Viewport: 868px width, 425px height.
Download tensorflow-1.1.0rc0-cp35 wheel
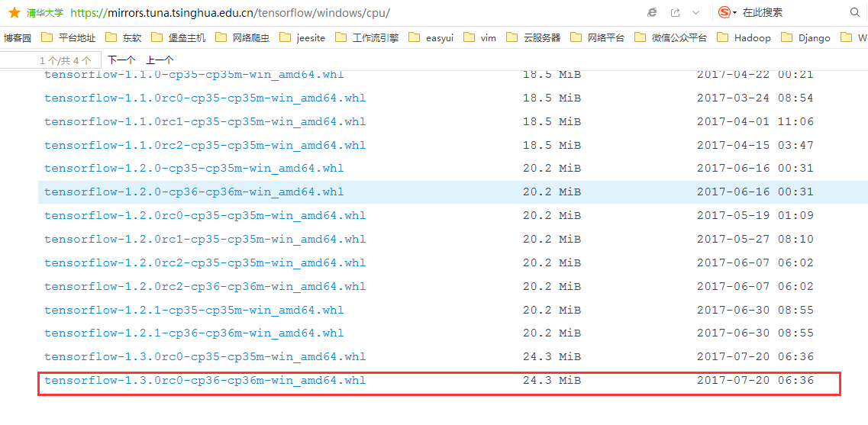(205, 98)
